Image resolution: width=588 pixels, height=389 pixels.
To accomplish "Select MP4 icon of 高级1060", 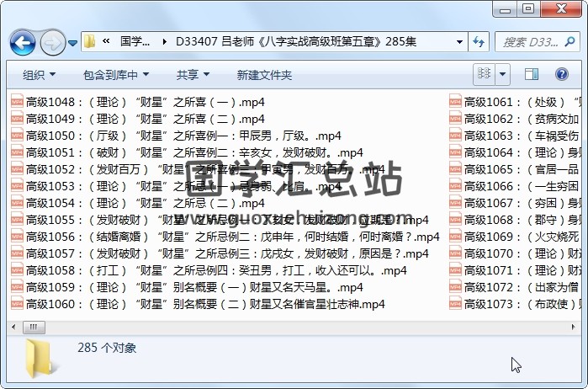I will (17, 303).
